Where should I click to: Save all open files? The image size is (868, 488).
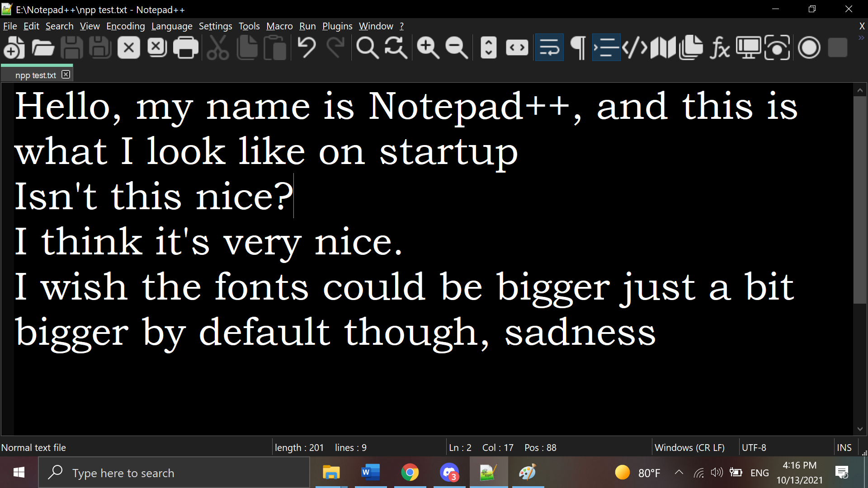(x=100, y=47)
